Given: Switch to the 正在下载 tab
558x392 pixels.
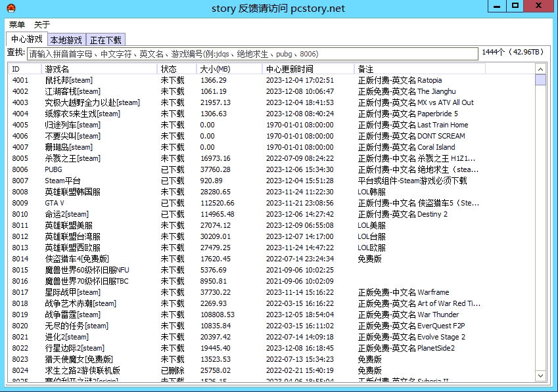Looking at the screenshot, I should coord(106,40).
